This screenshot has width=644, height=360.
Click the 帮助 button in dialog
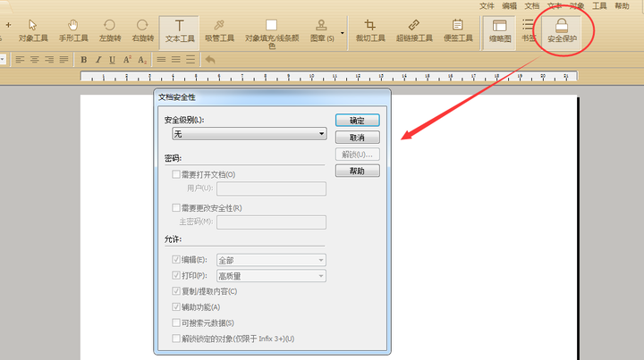(357, 171)
